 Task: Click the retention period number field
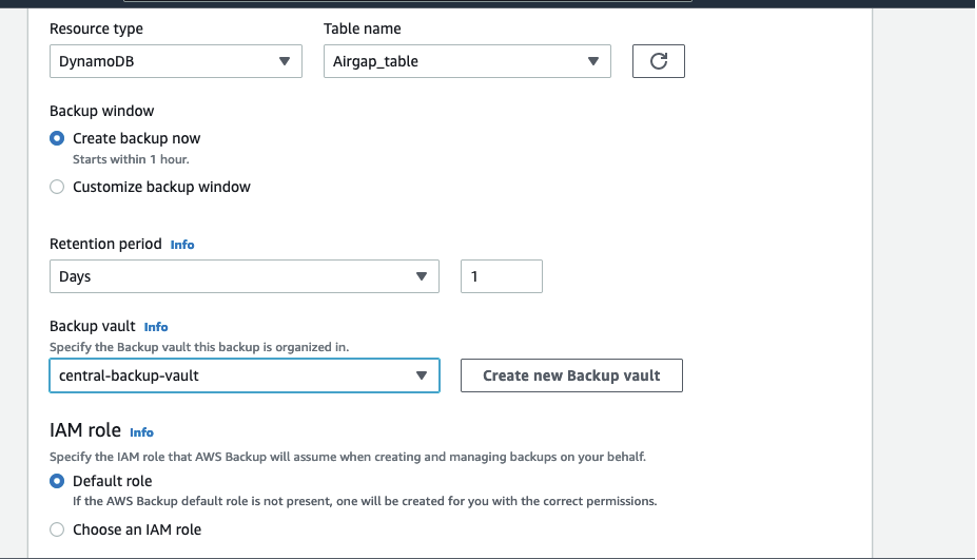tap(502, 276)
